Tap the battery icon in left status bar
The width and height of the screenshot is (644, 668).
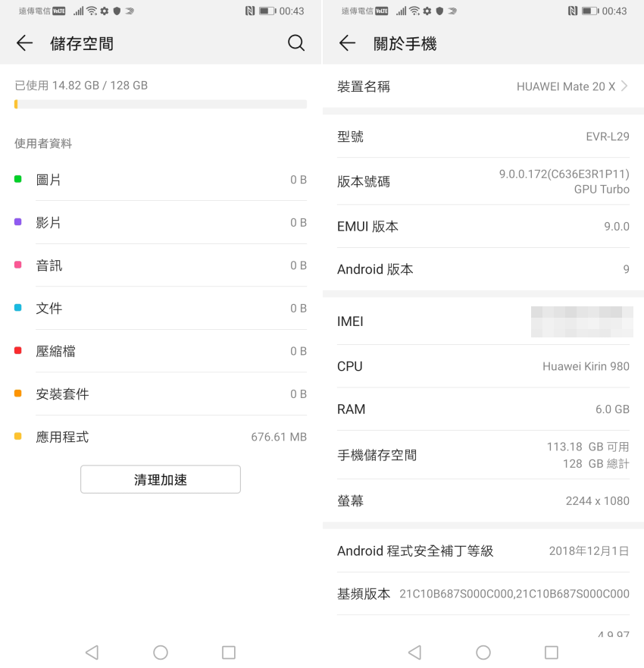(267, 11)
